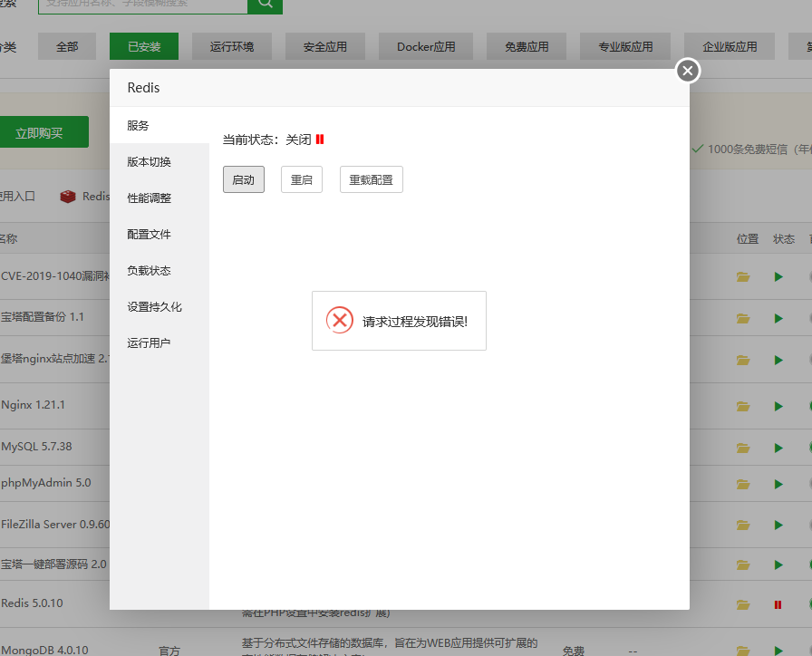This screenshot has width=812, height=656.
Task: Select the 专业版应用 category filter
Action: [625, 46]
